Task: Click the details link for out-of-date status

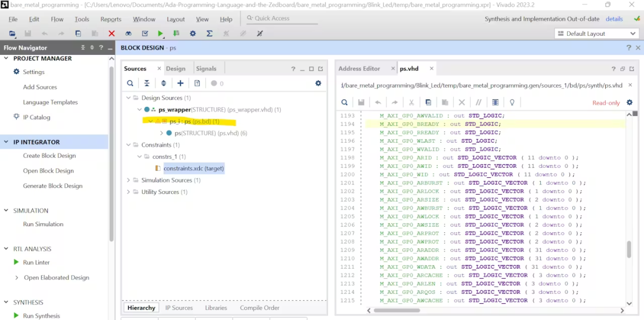Action: point(614,19)
